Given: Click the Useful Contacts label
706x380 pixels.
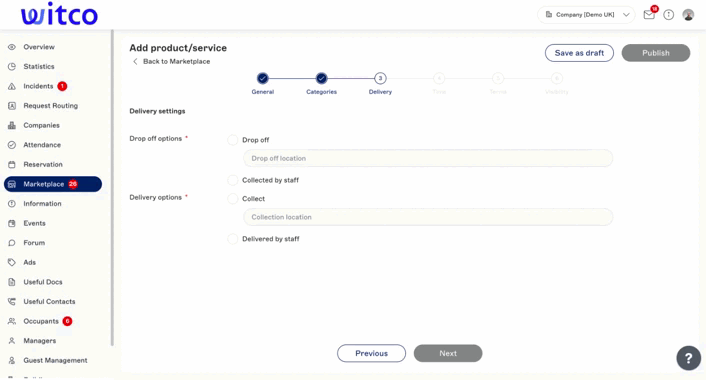Looking at the screenshot, I should (49, 302).
